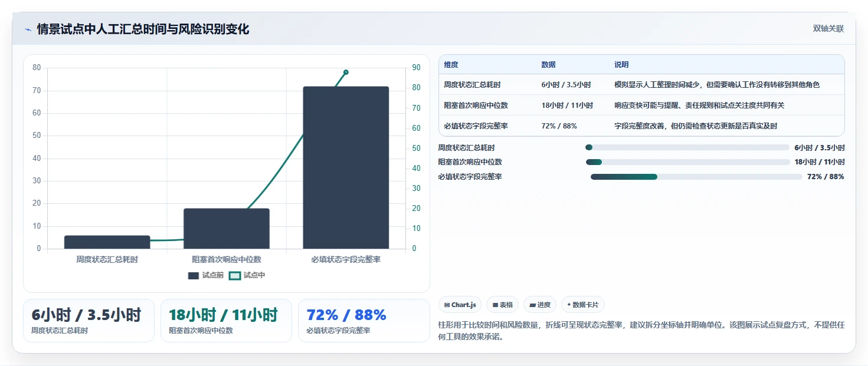Click the 数据 column header
This screenshot has width=868, height=366.
click(x=548, y=65)
